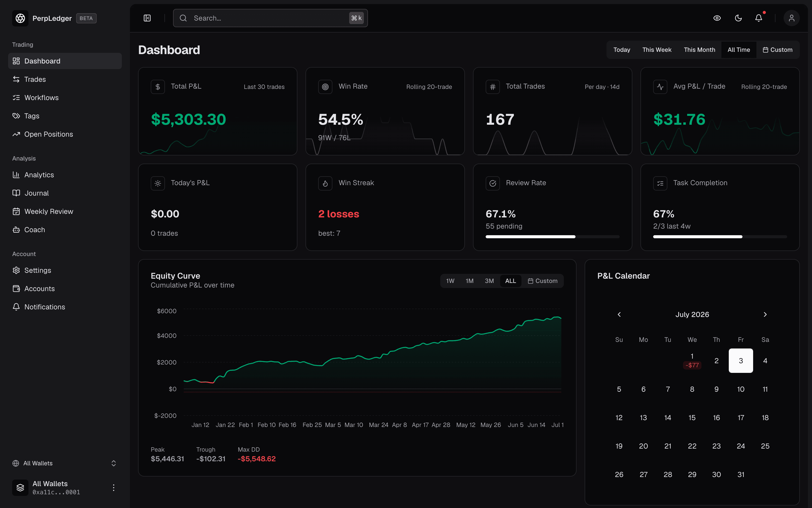Open the Workflows page

[x=65, y=98]
